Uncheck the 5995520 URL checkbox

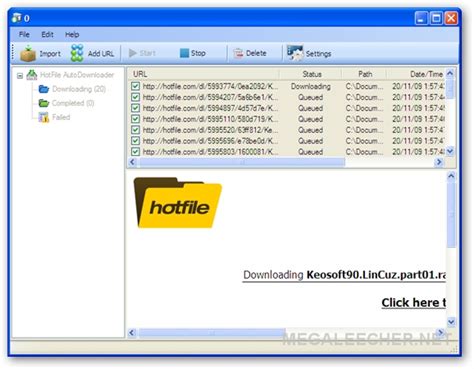coord(135,130)
